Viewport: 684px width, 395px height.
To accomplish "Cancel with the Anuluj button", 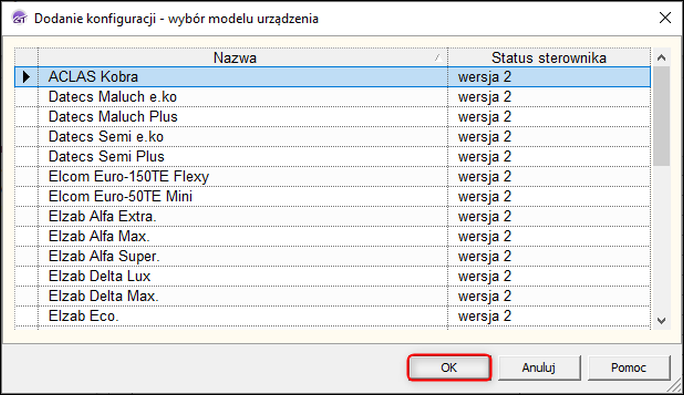I will (x=539, y=368).
